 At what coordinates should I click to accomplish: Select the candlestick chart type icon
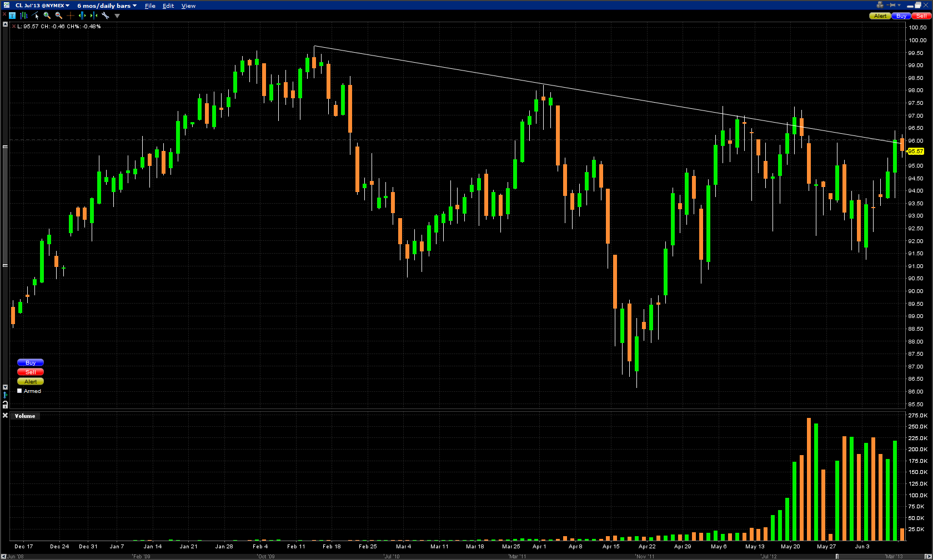24,16
